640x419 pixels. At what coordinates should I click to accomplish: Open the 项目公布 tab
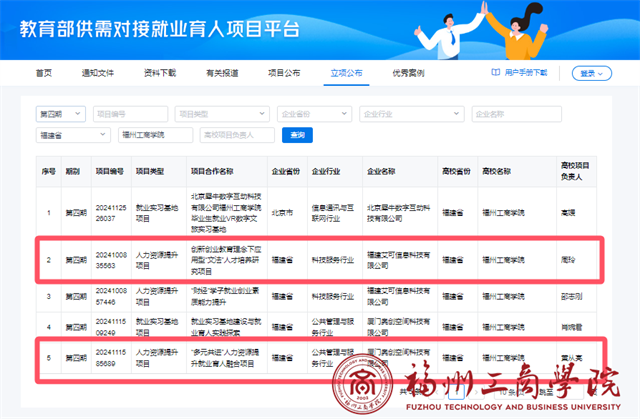[284, 73]
